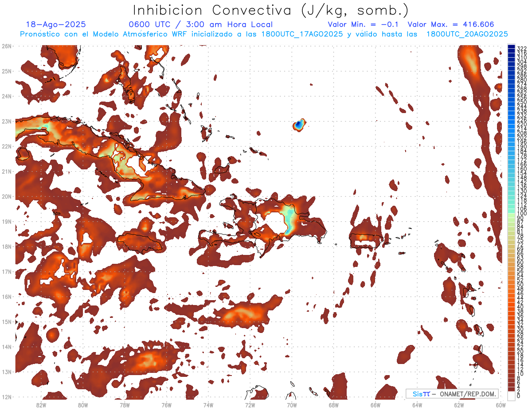Screen dimensions: 532x411
Task: Click the 20N latitude label
Action: point(7,196)
